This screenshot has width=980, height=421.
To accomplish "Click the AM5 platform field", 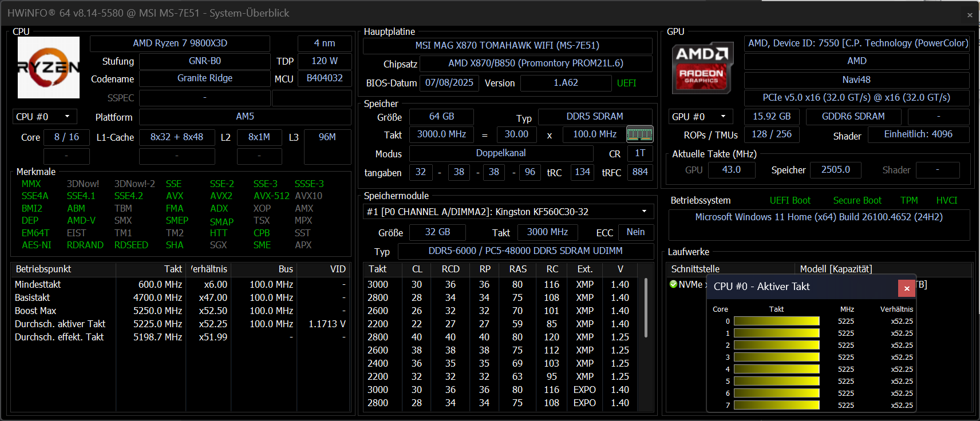I will point(245,117).
